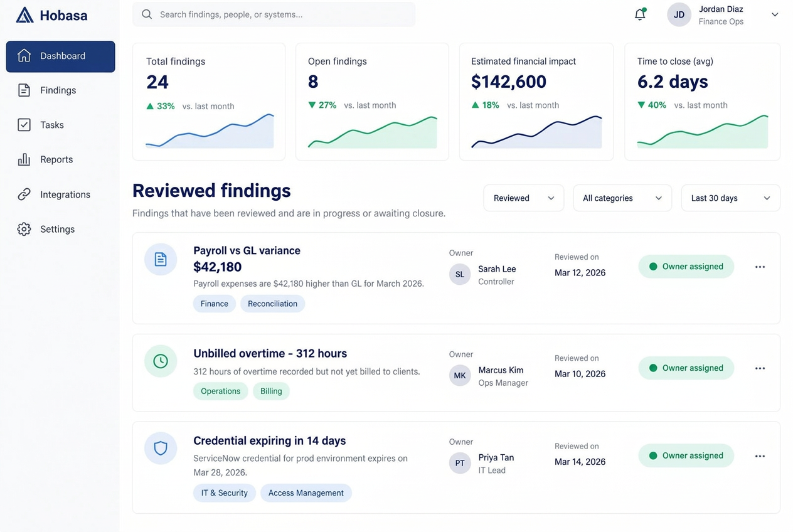The image size is (793, 532).
Task: Click the Tasks checkbox icon in sidebar
Action: point(24,125)
